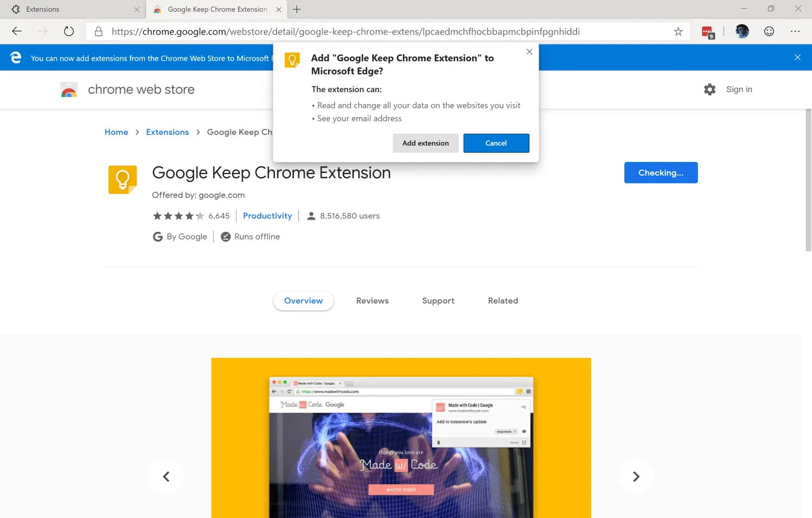Click the smiley feedback icon in toolbar
Viewport: 812px width, 518px height.
769,31
